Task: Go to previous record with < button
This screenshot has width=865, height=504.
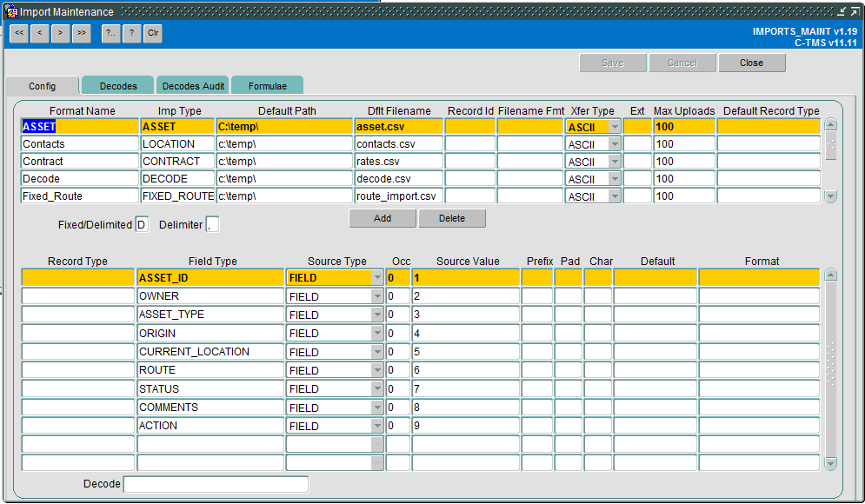Action: (x=40, y=33)
